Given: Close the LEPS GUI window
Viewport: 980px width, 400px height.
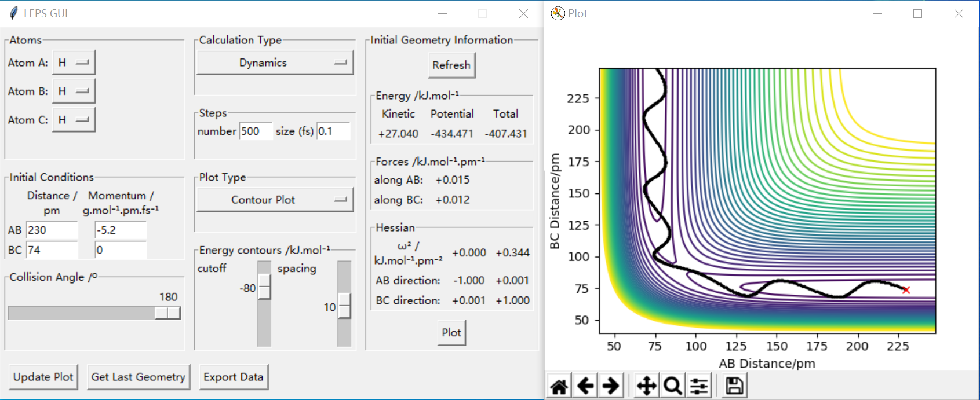Looking at the screenshot, I should (523, 13).
